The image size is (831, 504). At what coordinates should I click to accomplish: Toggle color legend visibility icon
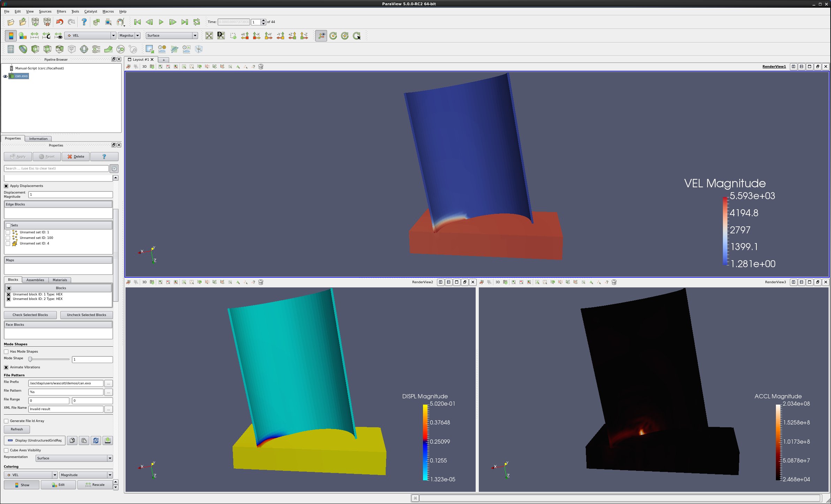click(11, 36)
